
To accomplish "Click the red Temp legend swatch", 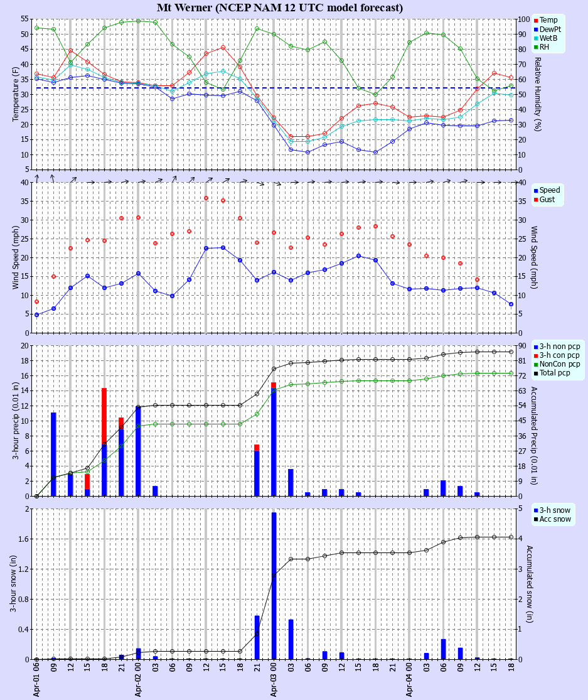I will tap(536, 20).
